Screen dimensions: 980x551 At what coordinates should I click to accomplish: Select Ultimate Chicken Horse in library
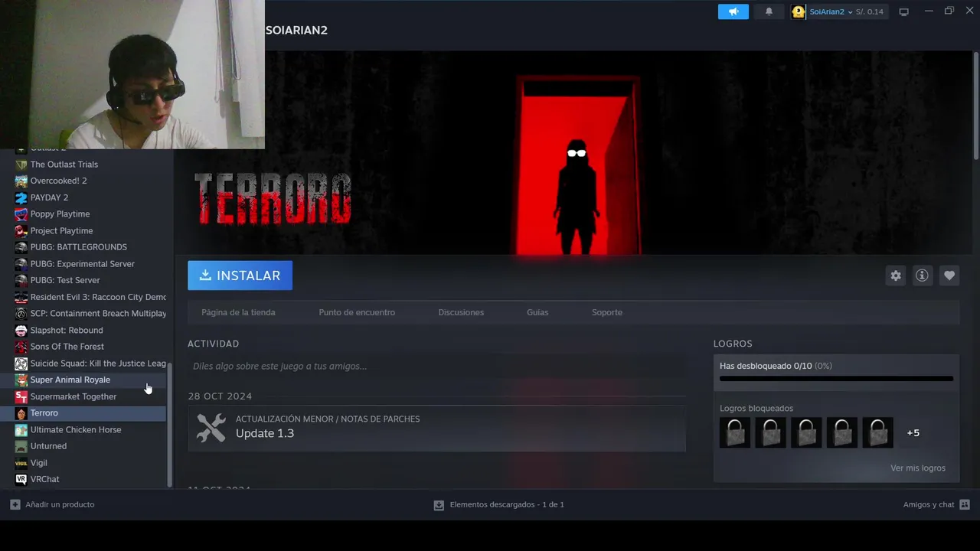(90, 429)
